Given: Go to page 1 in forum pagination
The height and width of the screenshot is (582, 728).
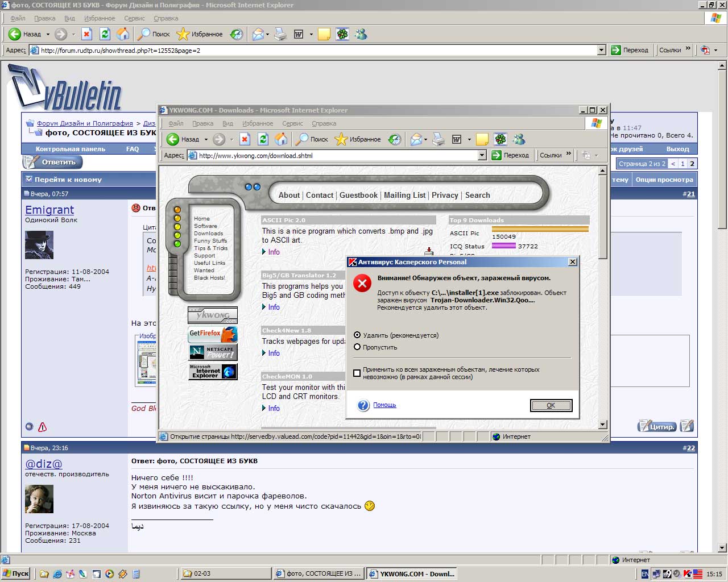Looking at the screenshot, I should click(x=682, y=164).
